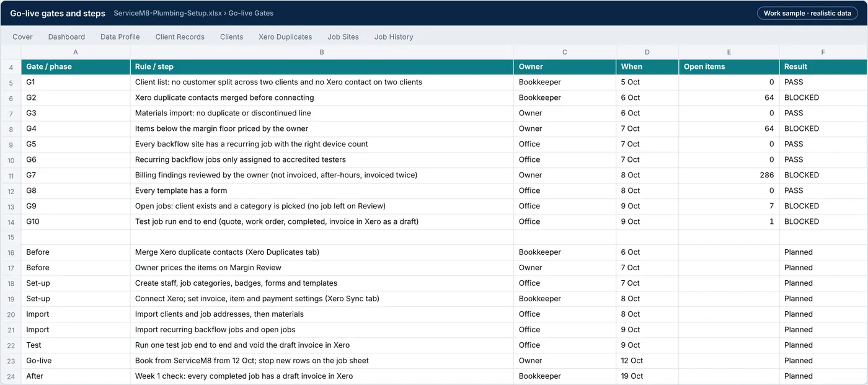Screen dimensions: 868x385
Task: Select row number 11
Action: click(11, 175)
